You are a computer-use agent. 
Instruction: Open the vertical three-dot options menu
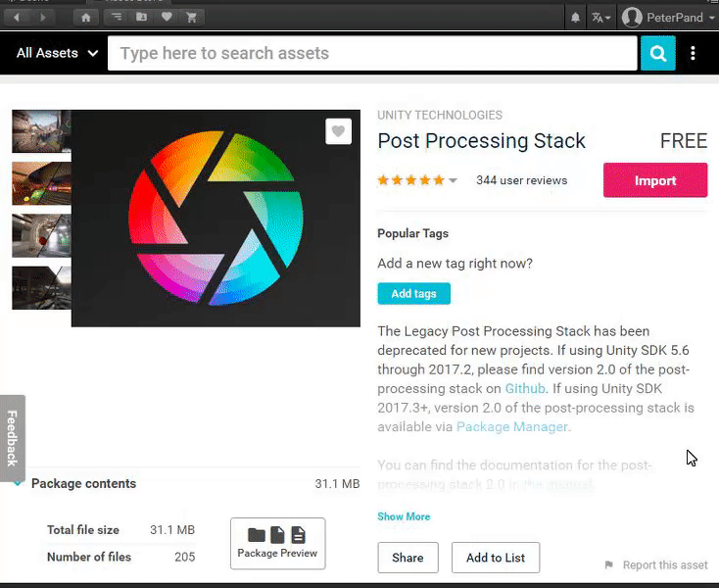pos(693,53)
